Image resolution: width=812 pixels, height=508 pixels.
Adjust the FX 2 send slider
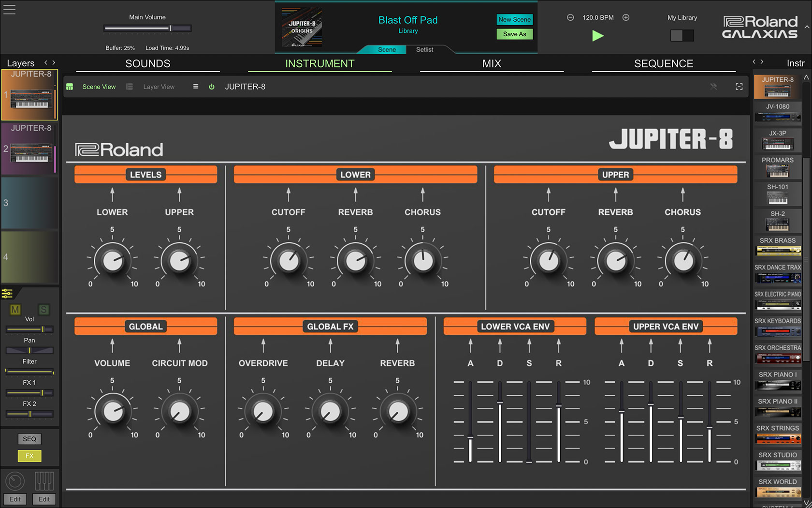tap(29, 414)
